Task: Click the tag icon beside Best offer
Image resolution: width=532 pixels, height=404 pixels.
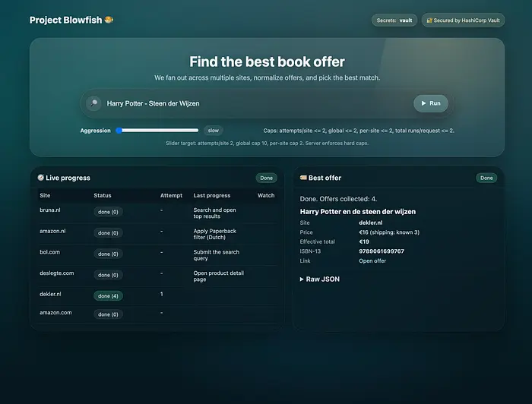Action: (303, 178)
